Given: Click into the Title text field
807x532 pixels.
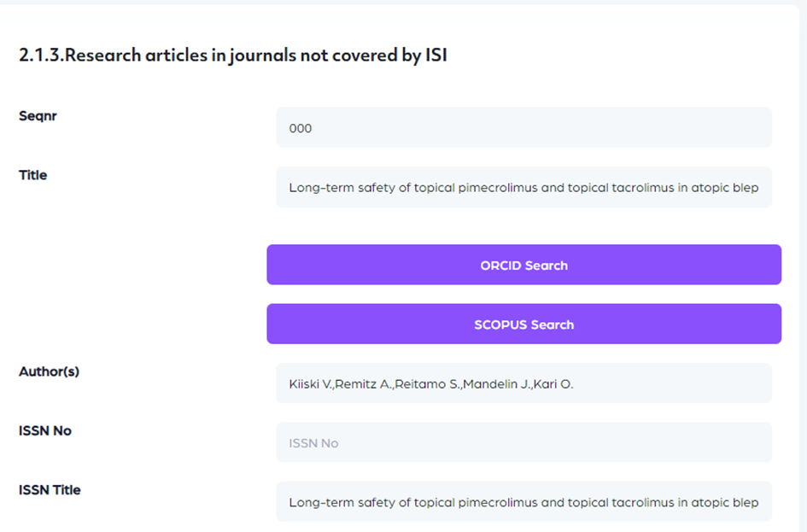Looking at the screenshot, I should 523,187.
